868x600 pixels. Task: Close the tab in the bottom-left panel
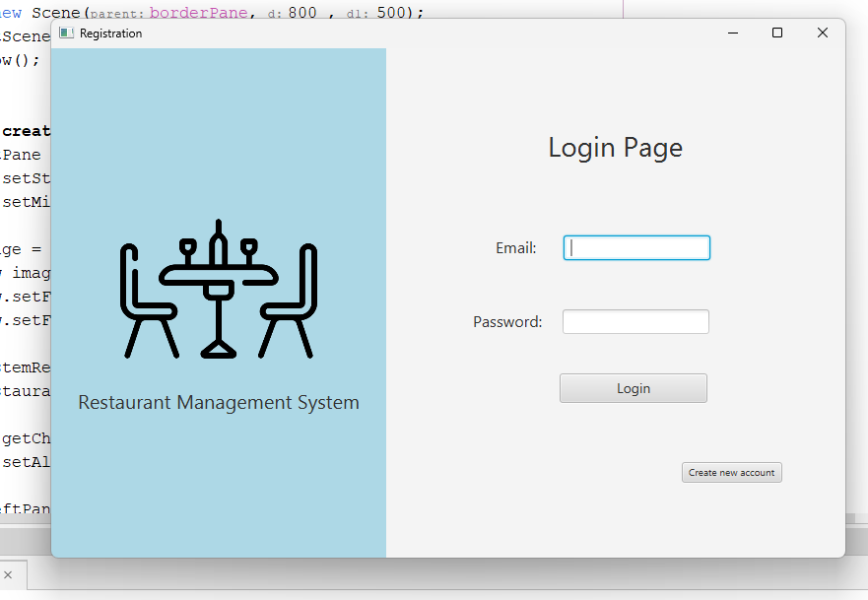(x=8, y=574)
